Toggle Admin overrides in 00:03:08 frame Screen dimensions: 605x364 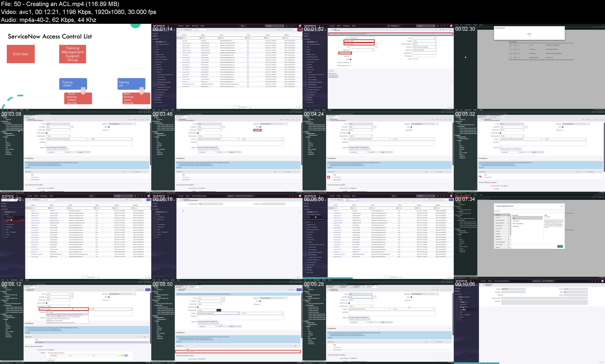point(47,133)
